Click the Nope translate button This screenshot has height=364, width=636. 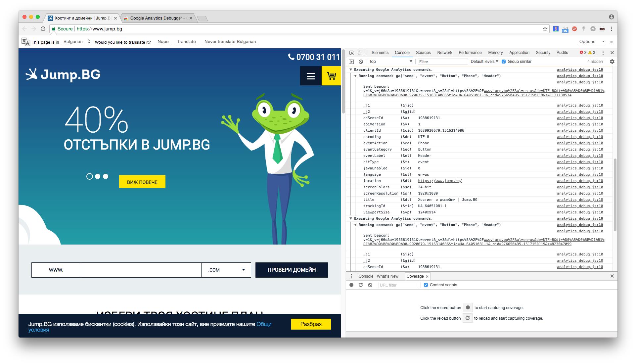pyautogui.click(x=163, y=41)
